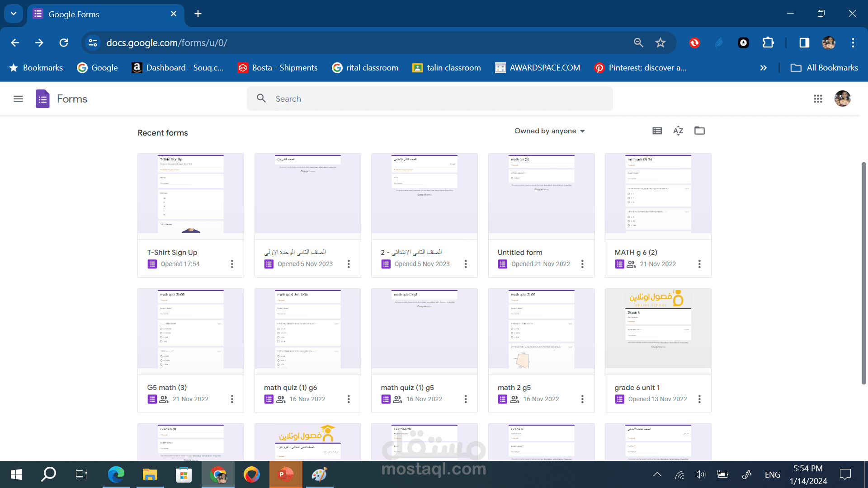Open more options for math quiz (1) g5
This screenshot has width=868, height=488.
pos(466,399)
